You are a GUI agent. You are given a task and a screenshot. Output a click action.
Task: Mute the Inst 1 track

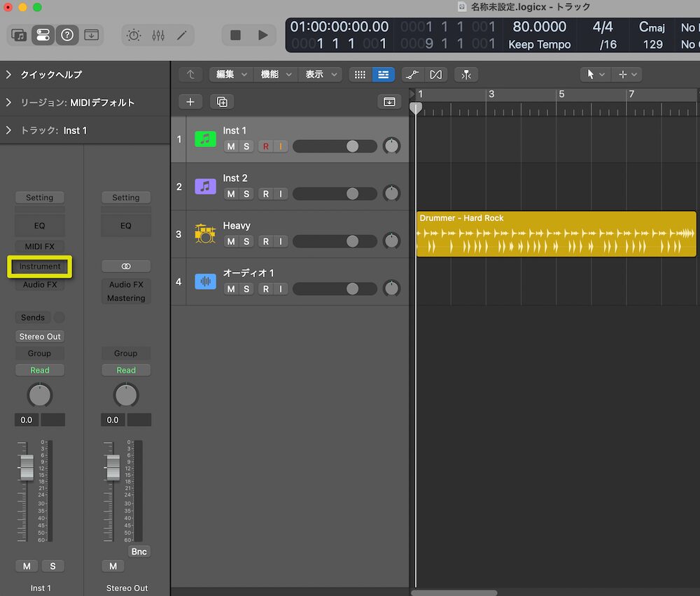tap(231, 146)
